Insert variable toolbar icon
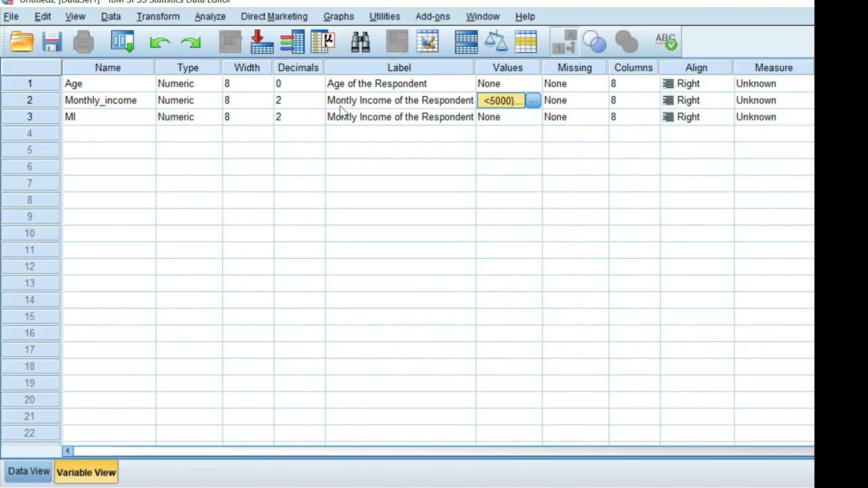The image size is (868, 488). click(428, 43)
